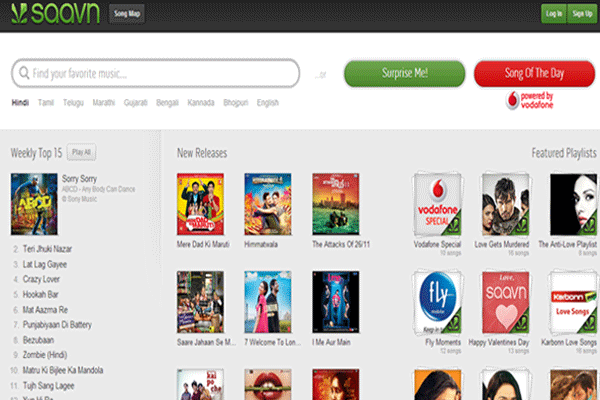
Task: Play Hookah Bar from top list
Action: [x=41, y=295]
